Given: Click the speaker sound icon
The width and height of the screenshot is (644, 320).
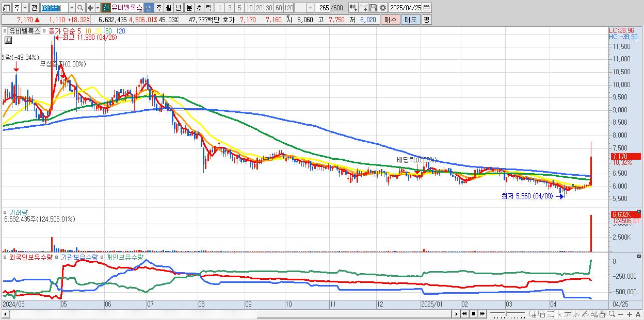Looking at the screenshot, I should coord(90,8).
